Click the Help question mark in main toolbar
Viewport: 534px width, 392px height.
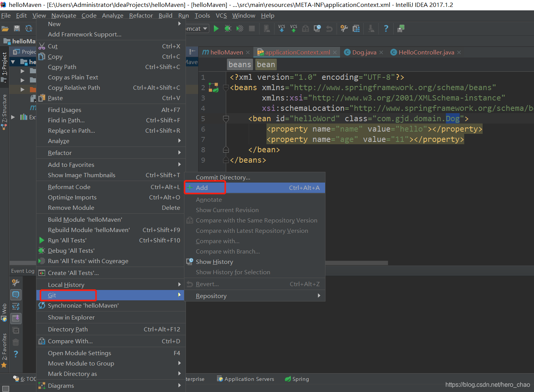[386, 28]
